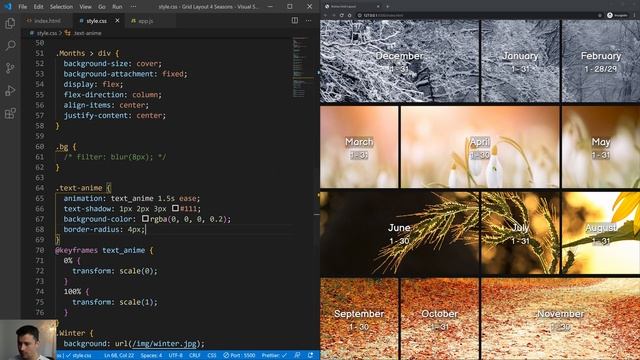Viewport: 640px width, 360px height.
Task: Click the notifications bell in status bar
Action: tap(311, 355)
